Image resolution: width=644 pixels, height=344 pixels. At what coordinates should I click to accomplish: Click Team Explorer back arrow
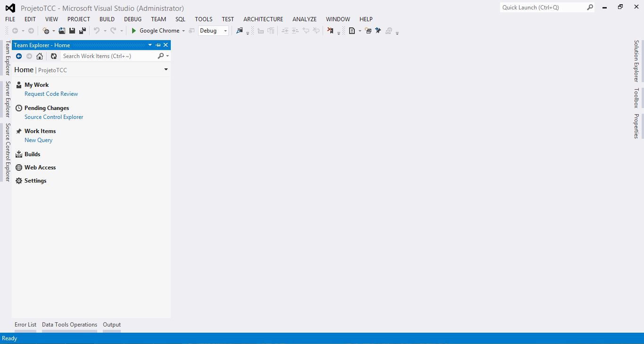tap(19, 56)
